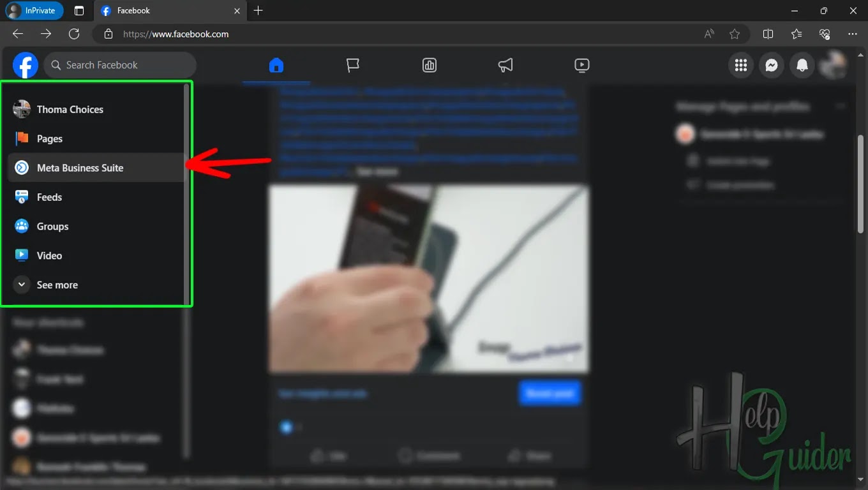
Task: Click the Thoma Choices avatar
Action: click(x=22, y=110)
